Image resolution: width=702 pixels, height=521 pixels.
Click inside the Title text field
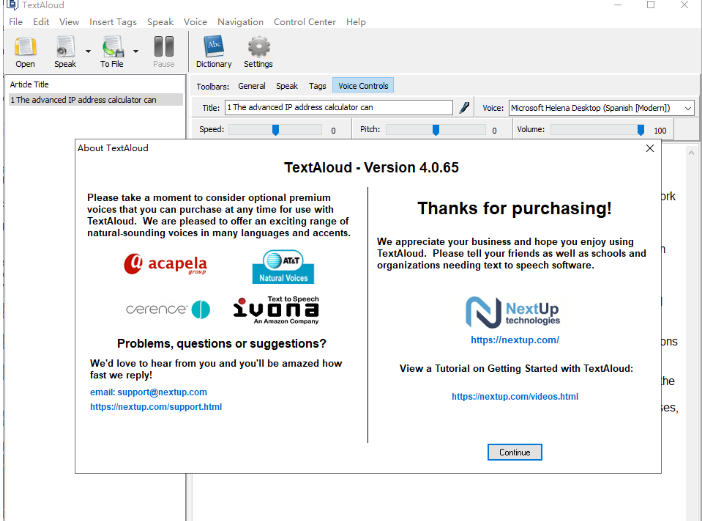(338, 108)
